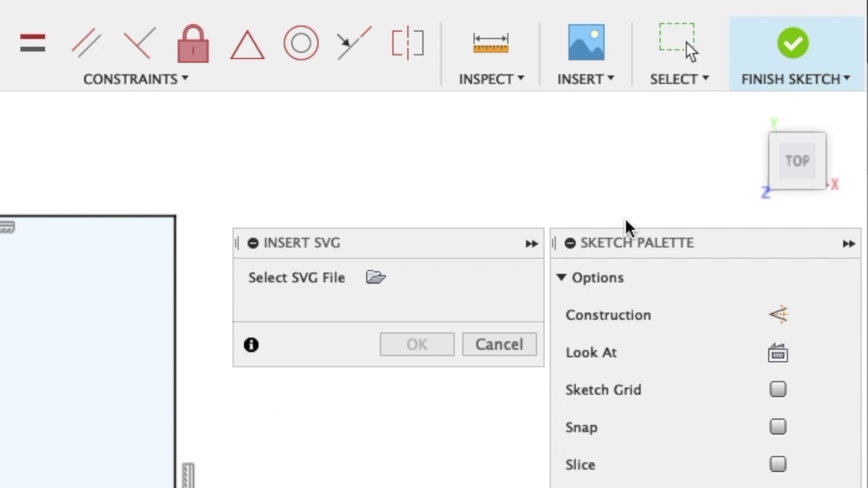Open the CONSTRAINTS dropdown menu
The height and width of the screenshot is (488, 868).
tap(136, 79)
